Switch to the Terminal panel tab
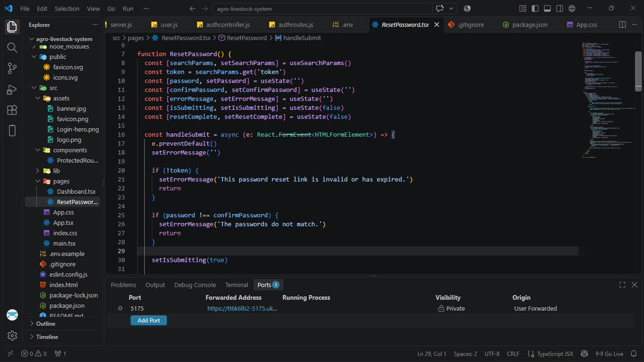This screenshot has height=362, width=644. [237, 285]
